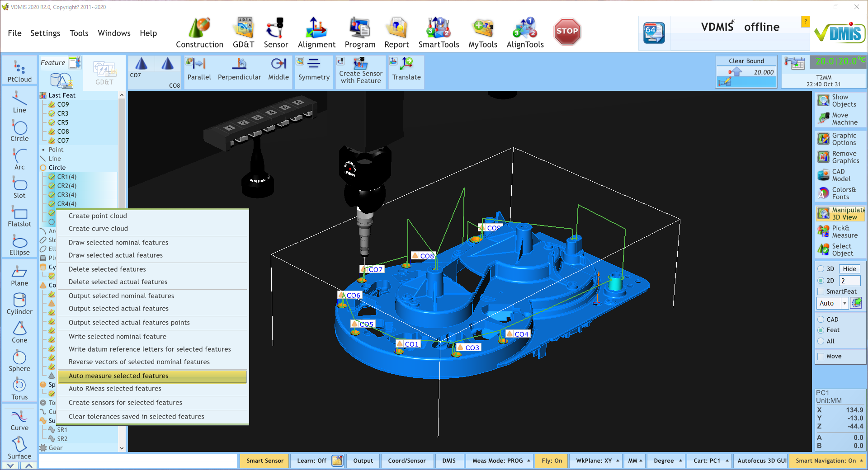The image size is (868, 470).
Task: Open the Cart: PC1 dropdown
Action: (x=709, y=461)
